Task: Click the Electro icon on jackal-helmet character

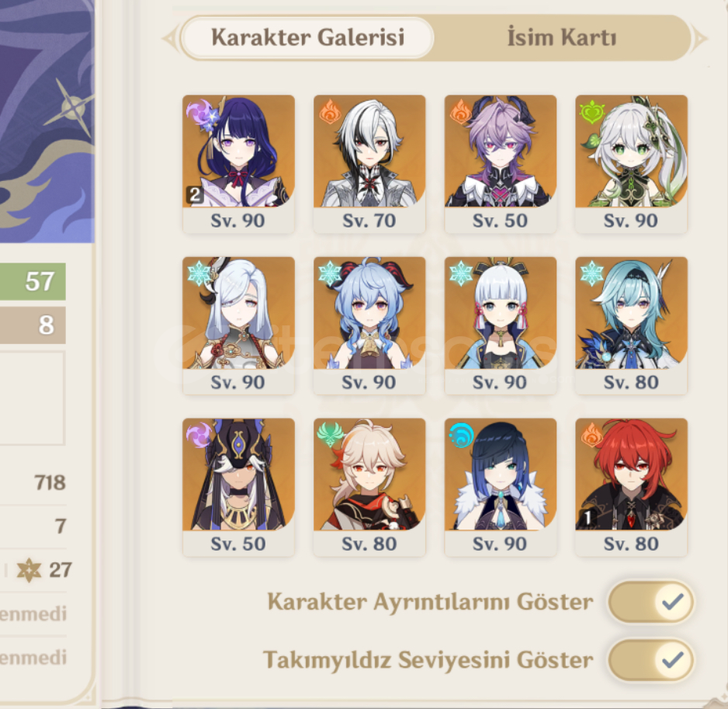Action: tap(199, 435)
